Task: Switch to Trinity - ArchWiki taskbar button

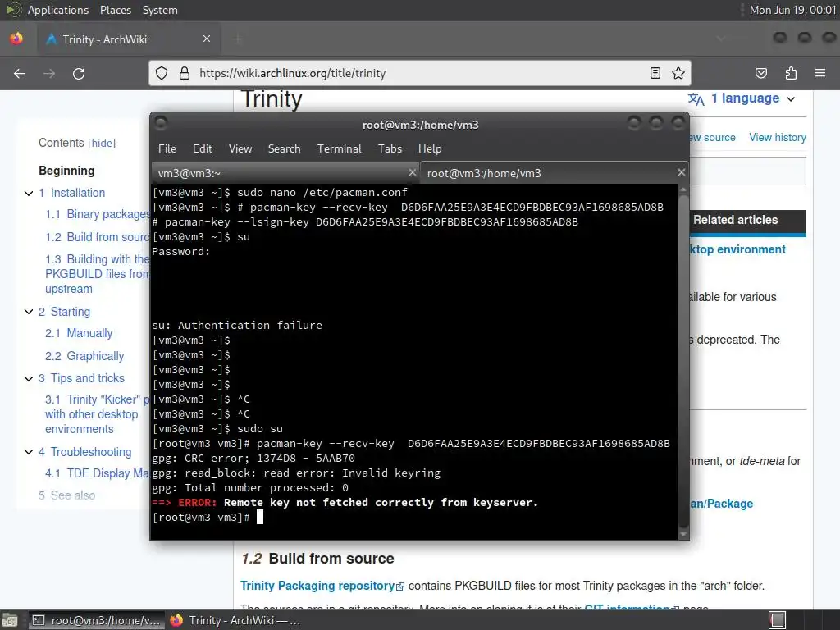Action: [235, 620]
